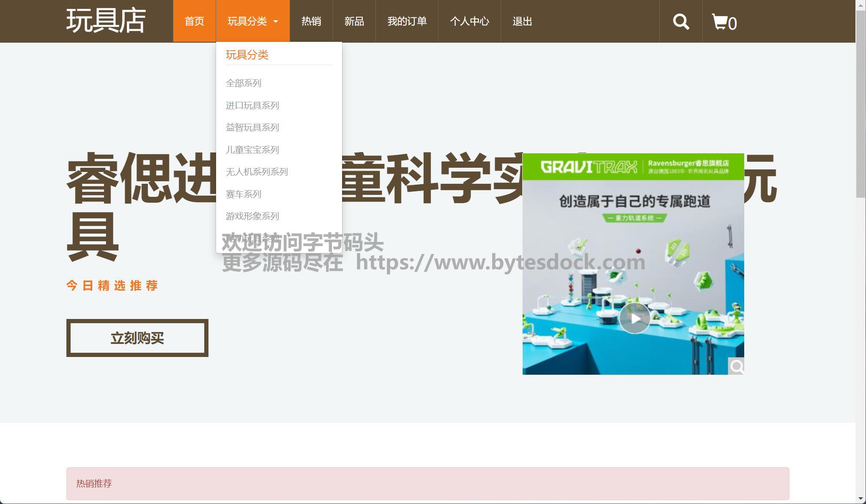Viewport: 866px width, 504px height.
Task: Open the 新品 navigation item
Action: (354, 21)
